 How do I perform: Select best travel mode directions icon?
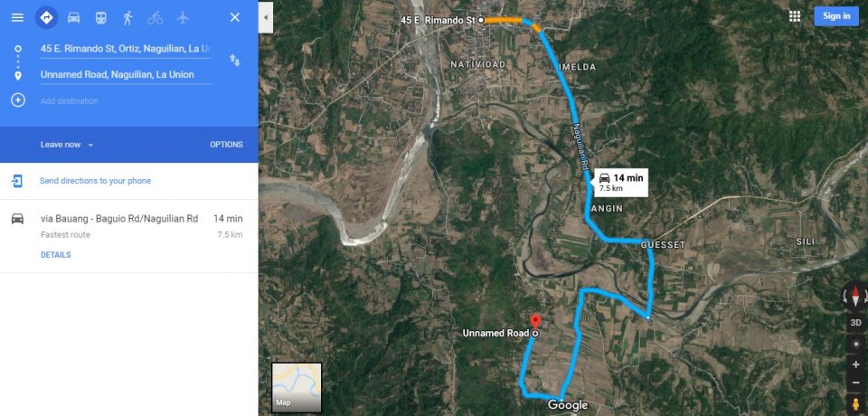46,18
